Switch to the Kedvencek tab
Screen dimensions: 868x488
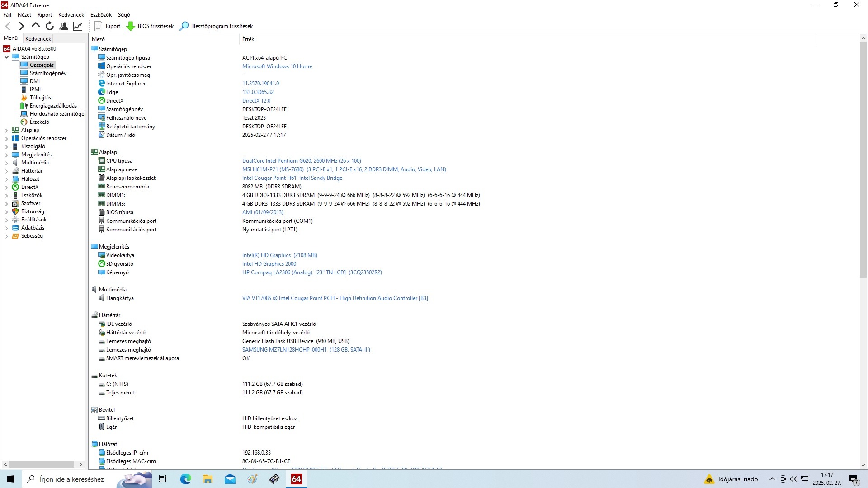pos(38,39)
